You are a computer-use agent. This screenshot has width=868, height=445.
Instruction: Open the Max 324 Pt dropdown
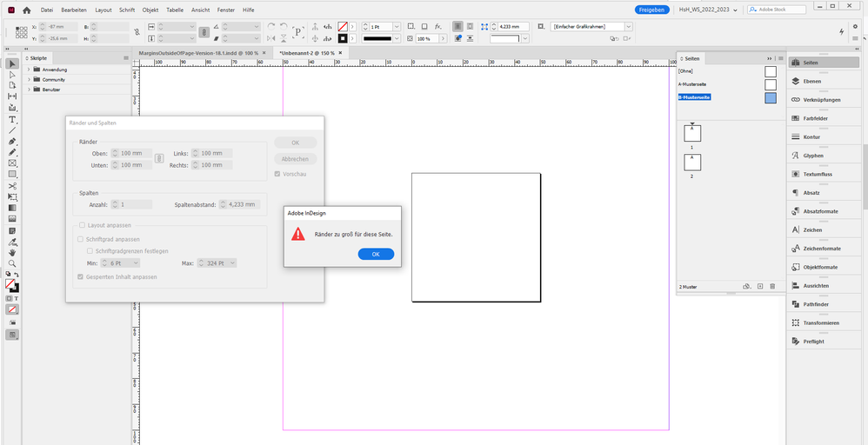(233, 262)
